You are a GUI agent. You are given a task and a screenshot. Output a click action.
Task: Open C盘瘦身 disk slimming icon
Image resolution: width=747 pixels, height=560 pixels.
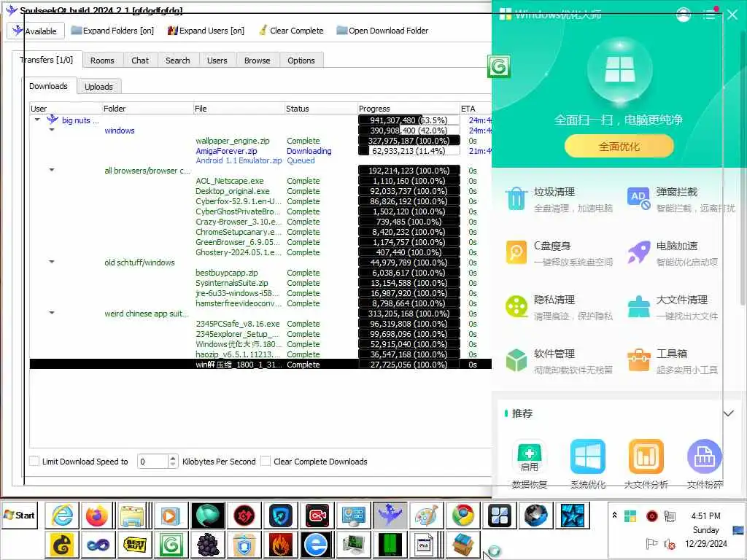pyautogui.click(x=516, y=252)
